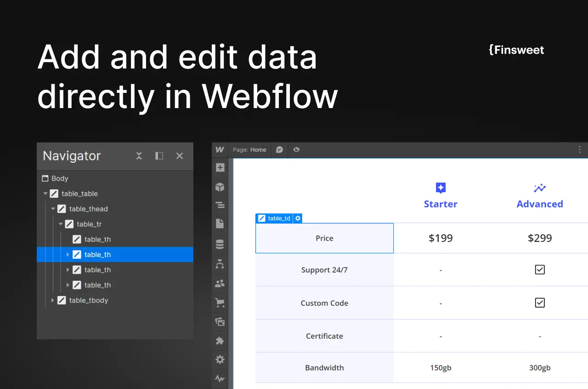This screenshot has height=389, width=588.
Task: Collapse the table_thead tree node
Action: point(53,209)
